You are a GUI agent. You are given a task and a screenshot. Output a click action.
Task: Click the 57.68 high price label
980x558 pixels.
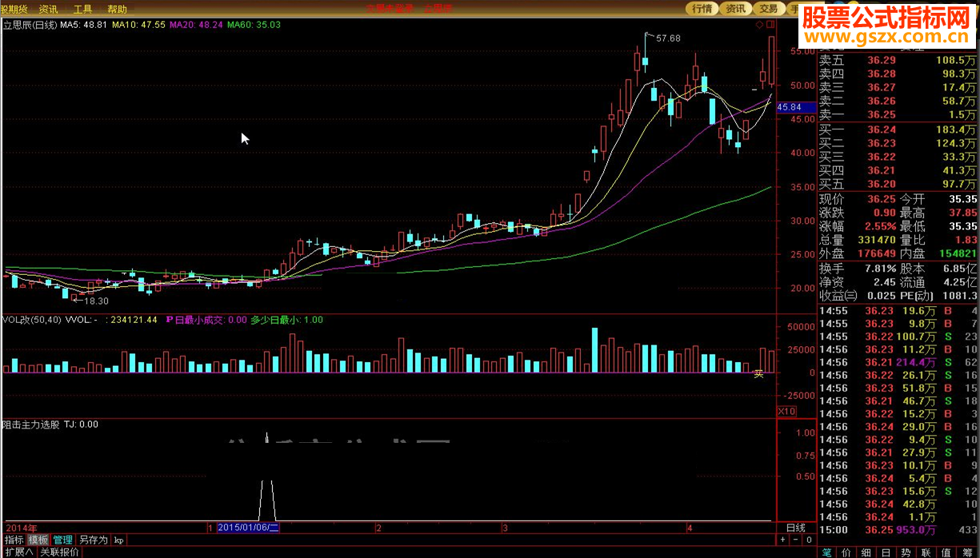coord(668,38)
